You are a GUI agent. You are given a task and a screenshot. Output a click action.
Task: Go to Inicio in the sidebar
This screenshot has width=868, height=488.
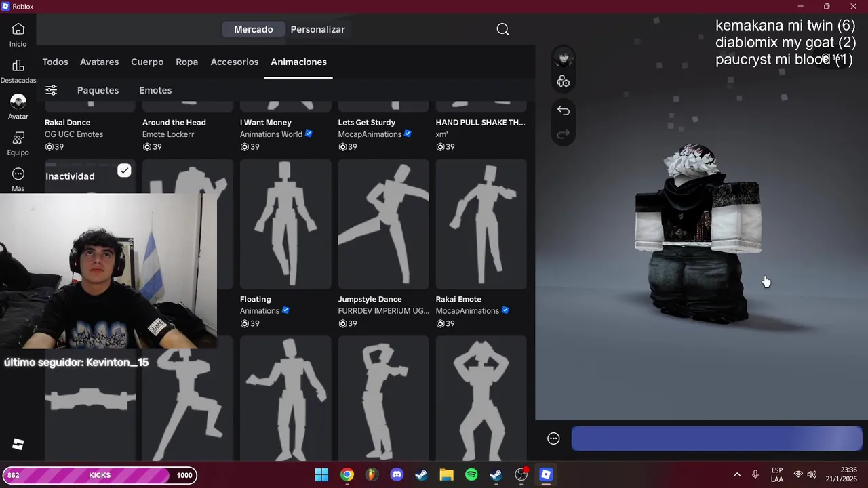pyautogui.click(x=18, y=35)
